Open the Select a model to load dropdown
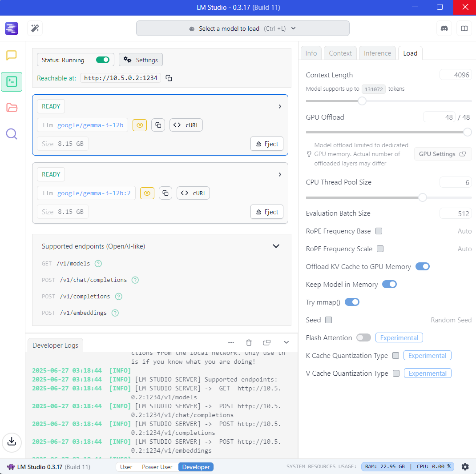476x474 pixels. 242,28
